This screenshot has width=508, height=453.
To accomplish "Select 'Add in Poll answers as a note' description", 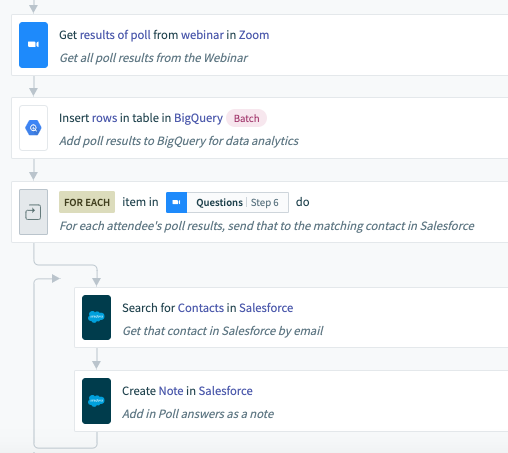I will [198, 414].
